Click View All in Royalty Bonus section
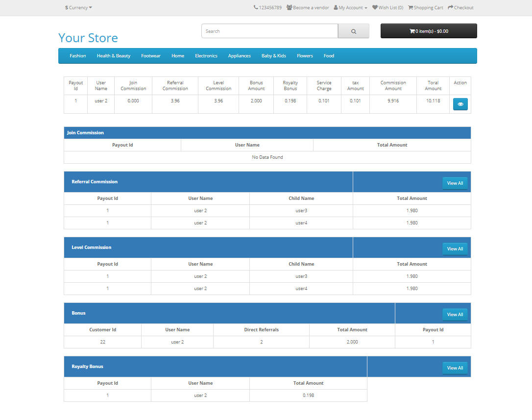This screenshot has width=532, height=420. 455,368
